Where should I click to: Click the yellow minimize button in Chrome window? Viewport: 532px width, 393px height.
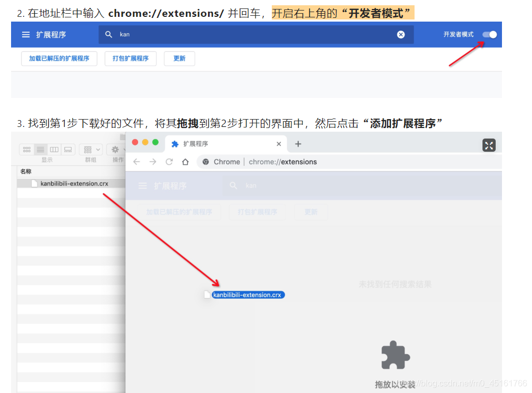[145, 142]
